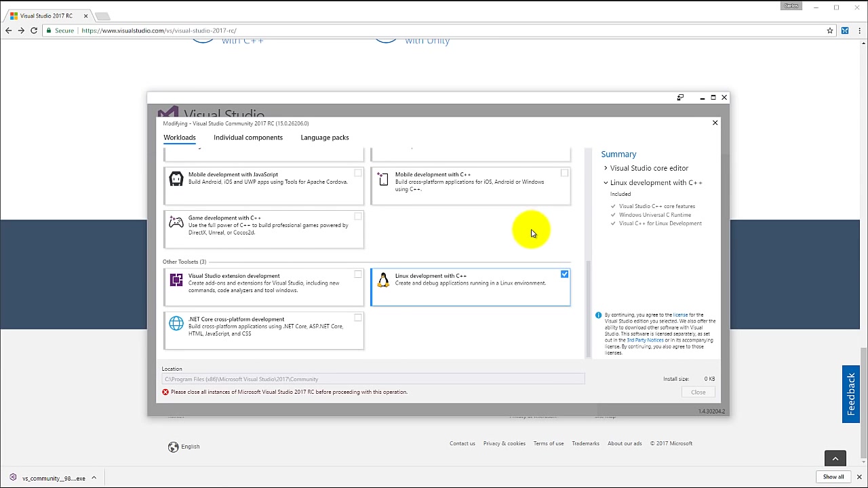Click the browser address bar URL
868x488 pixels.
[159, 30]
